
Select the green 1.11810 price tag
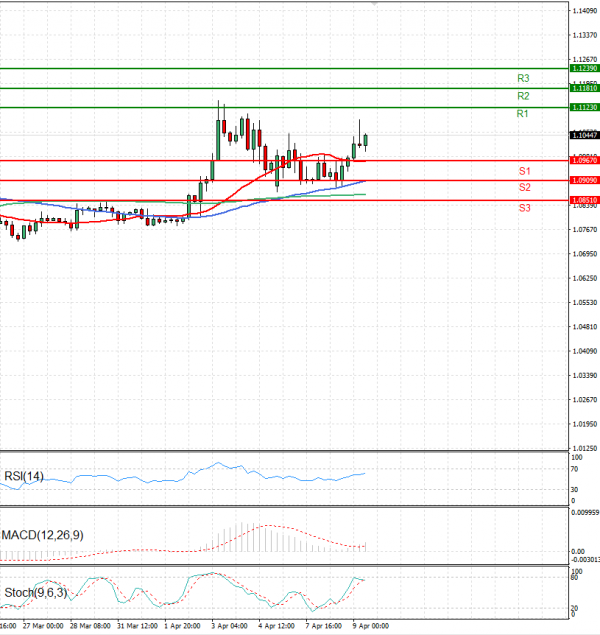tap(584, 88)
